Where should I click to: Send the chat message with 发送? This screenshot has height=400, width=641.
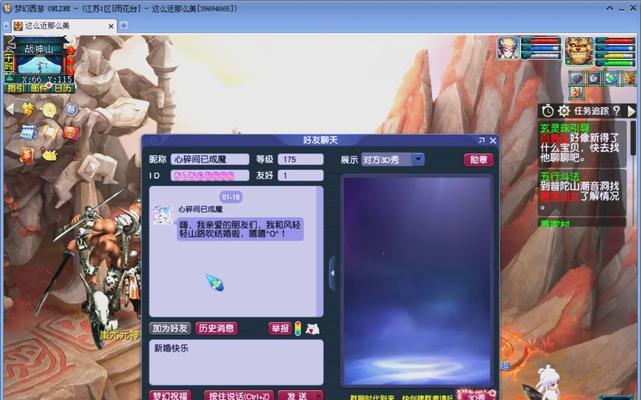(301, 396)
